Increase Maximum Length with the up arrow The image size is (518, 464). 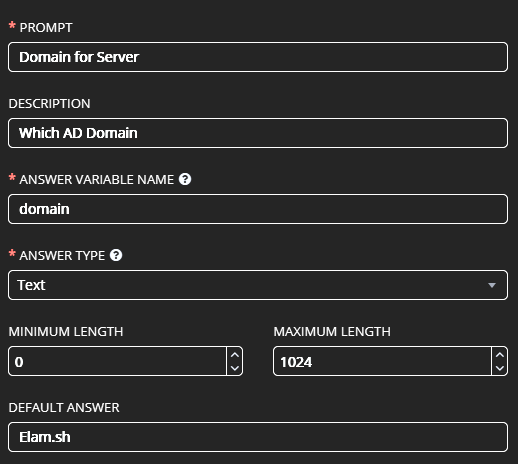[499, 355]
